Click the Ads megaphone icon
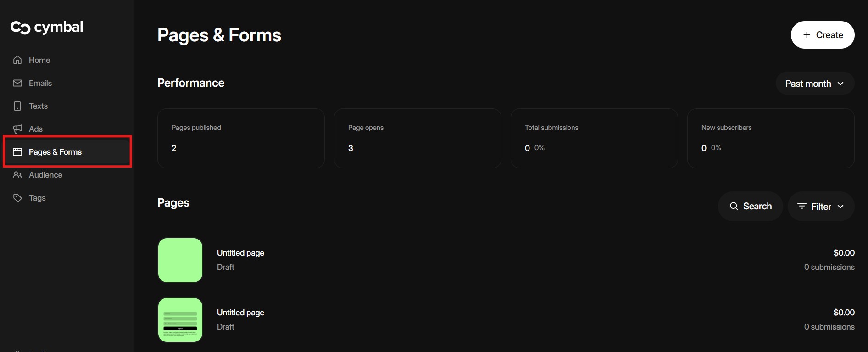The image size is (868, 352). click(x=17, y=129)
